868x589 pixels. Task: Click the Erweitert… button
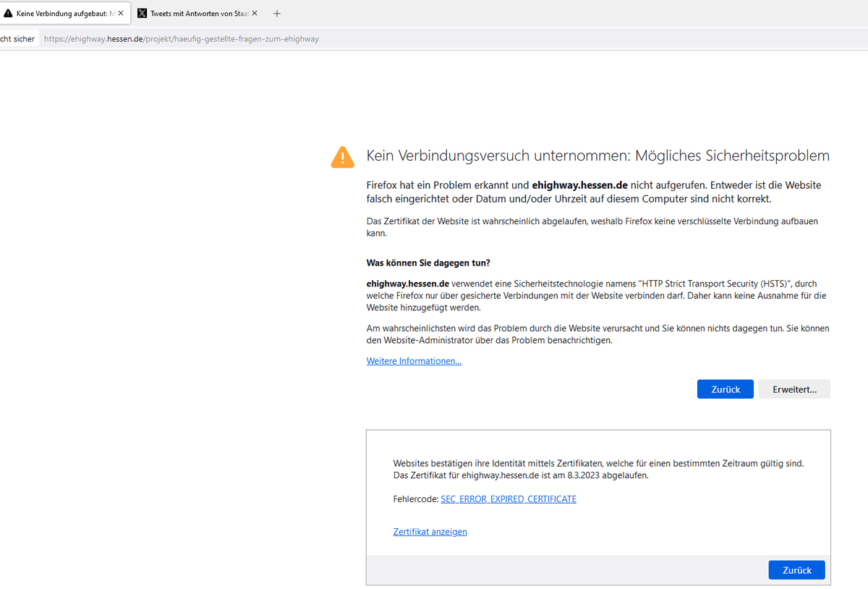794,389
